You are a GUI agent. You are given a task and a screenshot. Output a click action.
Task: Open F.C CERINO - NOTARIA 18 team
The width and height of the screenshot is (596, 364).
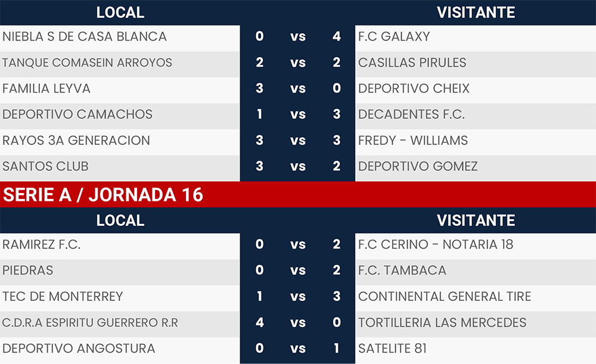[436, 244]
